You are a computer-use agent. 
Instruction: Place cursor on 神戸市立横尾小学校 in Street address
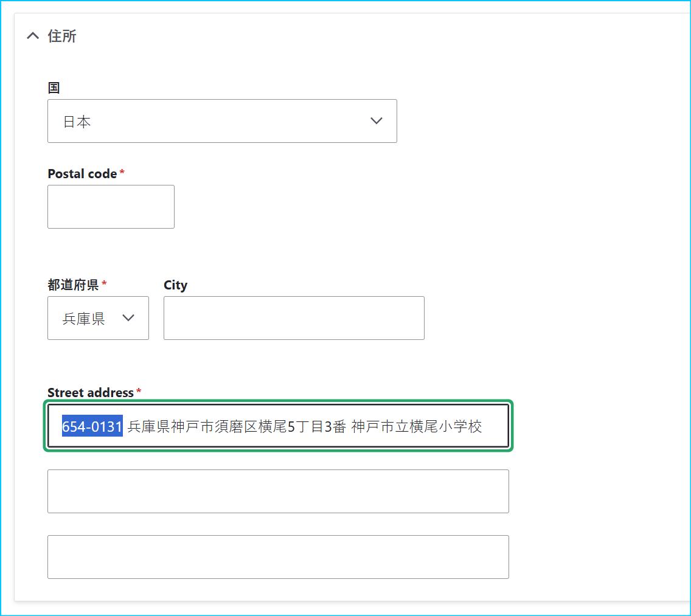[417, 426]
